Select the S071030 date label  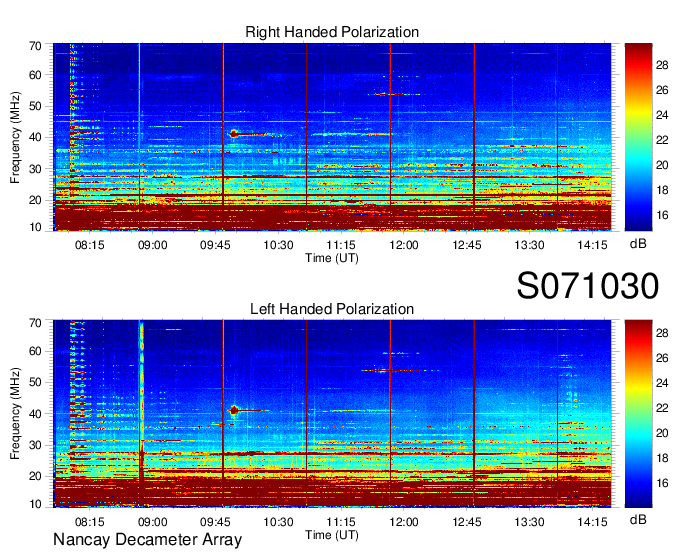[588, 286]
